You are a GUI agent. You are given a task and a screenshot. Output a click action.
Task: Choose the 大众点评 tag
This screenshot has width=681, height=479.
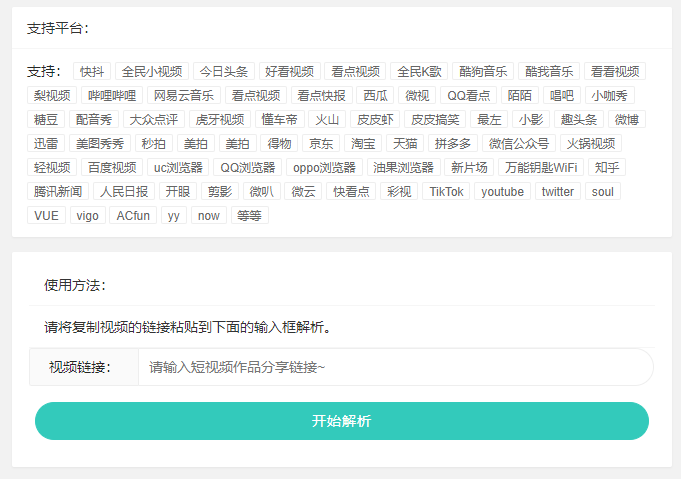click(154, 119)
